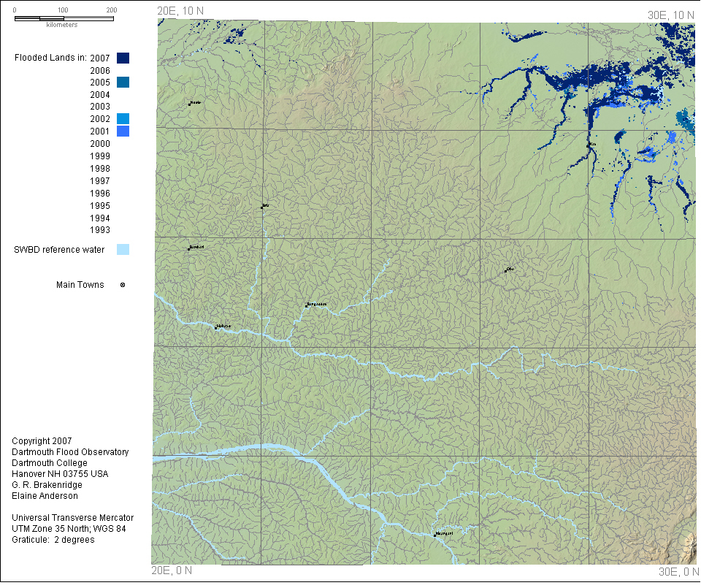Click the 2005 flooded lands color swatch
Image resolution: width=701 pixels, height=588 pixels.
123,83
